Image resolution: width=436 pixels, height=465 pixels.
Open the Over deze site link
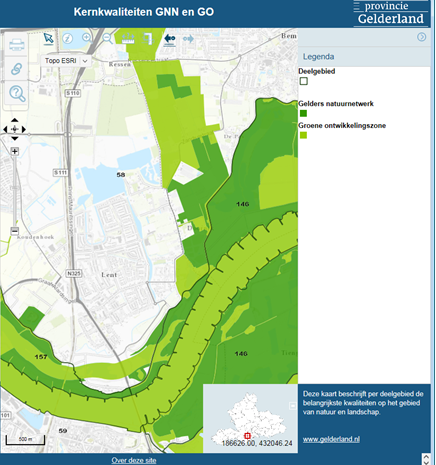[134, 460]
